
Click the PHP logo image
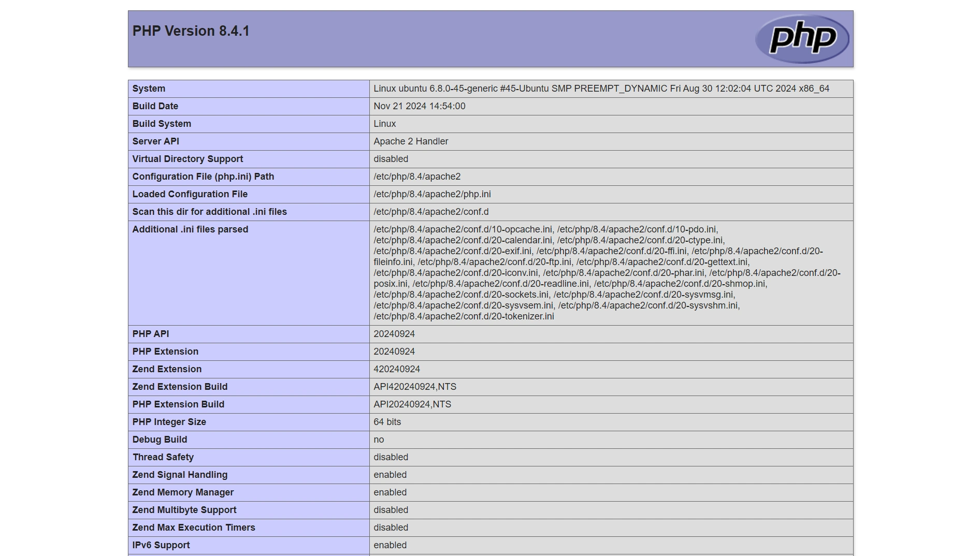[801, 38]
